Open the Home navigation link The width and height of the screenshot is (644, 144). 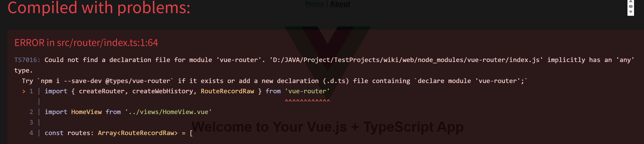click(315, 4)
